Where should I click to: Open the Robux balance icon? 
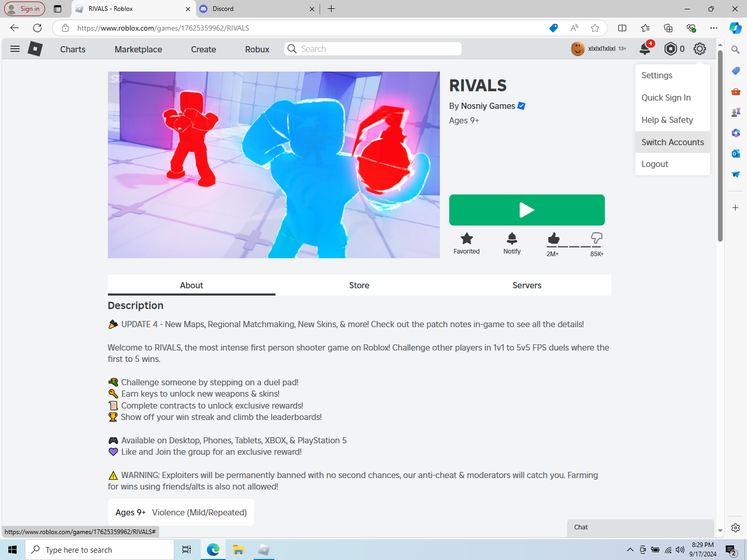pos(670,49)
